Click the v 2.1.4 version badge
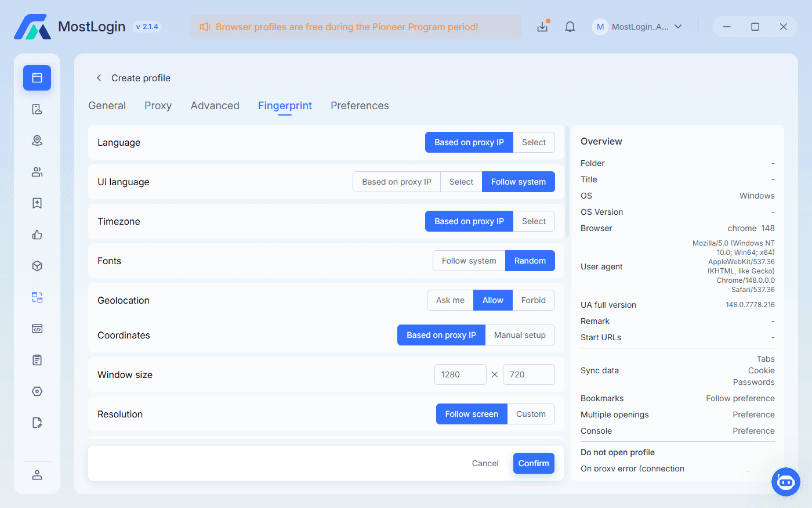812x508 pixels. point(147,27)
